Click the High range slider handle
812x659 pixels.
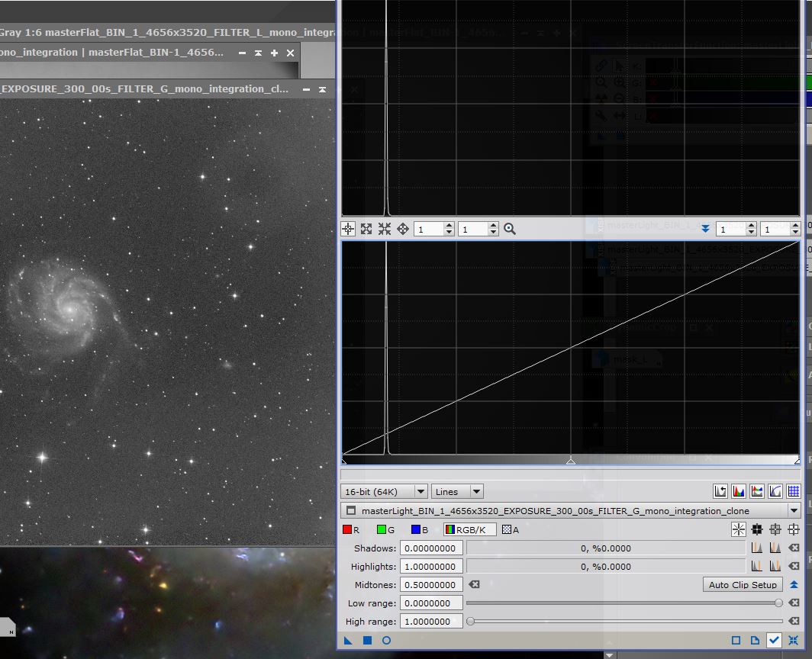coord(470,621)
